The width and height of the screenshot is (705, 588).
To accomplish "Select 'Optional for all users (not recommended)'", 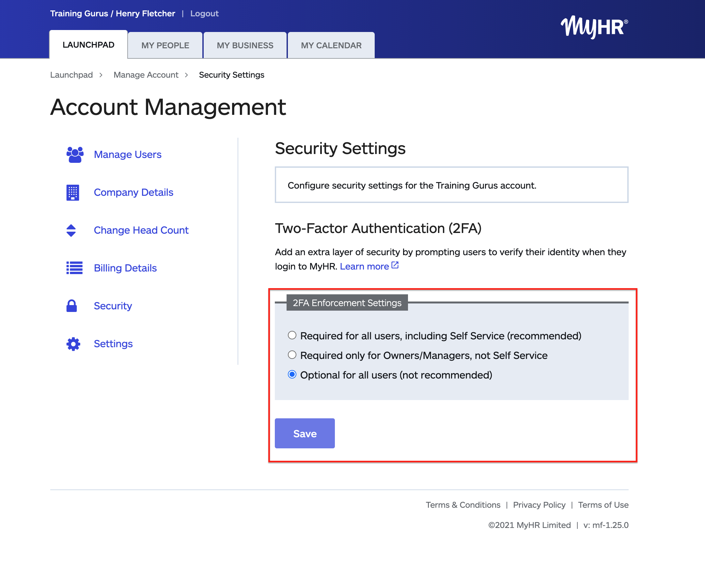I will (x=292, y=375).
